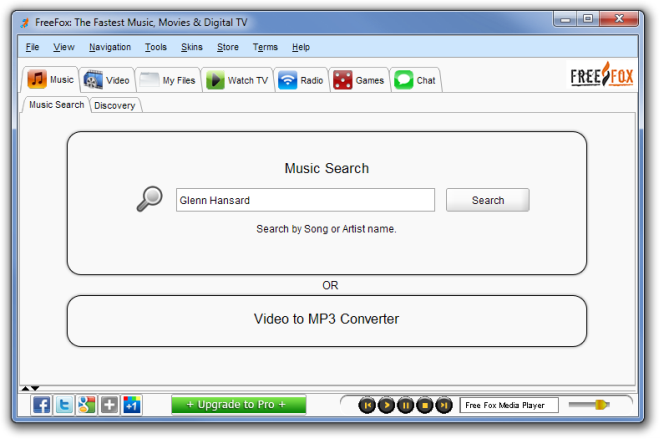Click the Search button
Image resolution: width=660 pixels, height=439 pixels.
pos(488,200)
